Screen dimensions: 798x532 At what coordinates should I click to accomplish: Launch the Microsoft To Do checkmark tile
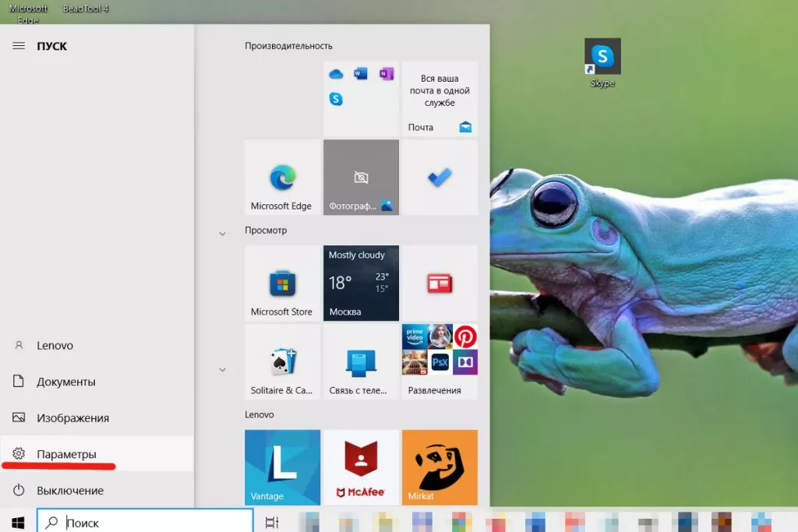click(440, 178)
